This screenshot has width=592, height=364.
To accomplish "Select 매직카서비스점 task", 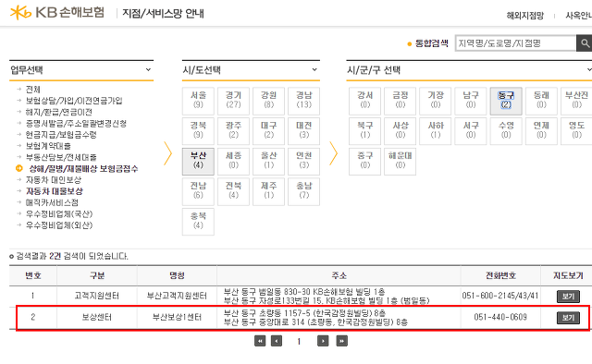I will point(52,202).
